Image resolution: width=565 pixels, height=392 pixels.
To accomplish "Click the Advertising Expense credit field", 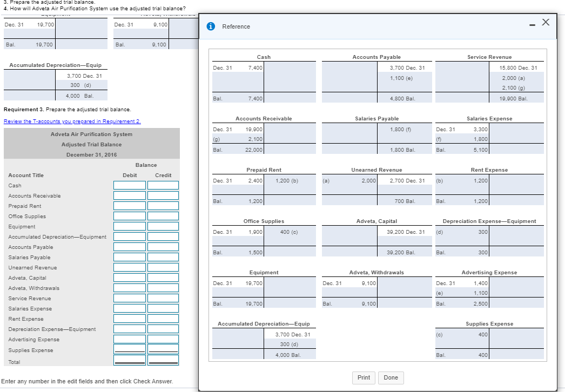I will 163,340.
